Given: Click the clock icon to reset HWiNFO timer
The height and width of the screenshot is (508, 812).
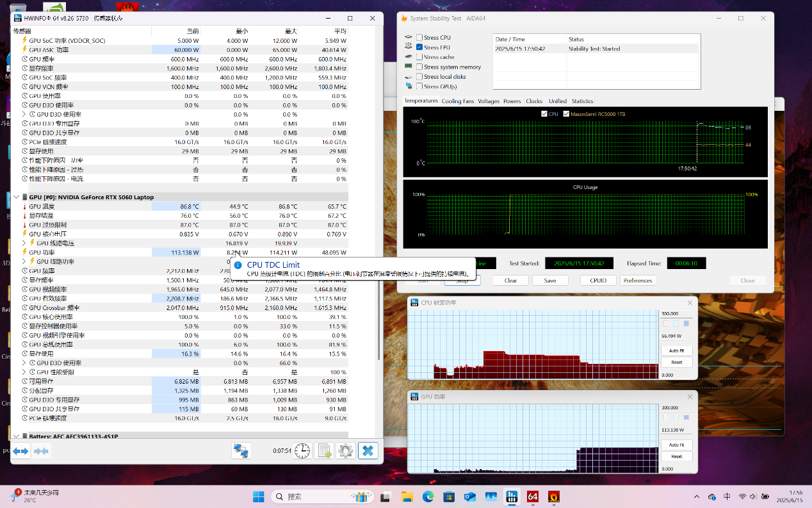Looking at the screenshot, I should click(302, 451).
